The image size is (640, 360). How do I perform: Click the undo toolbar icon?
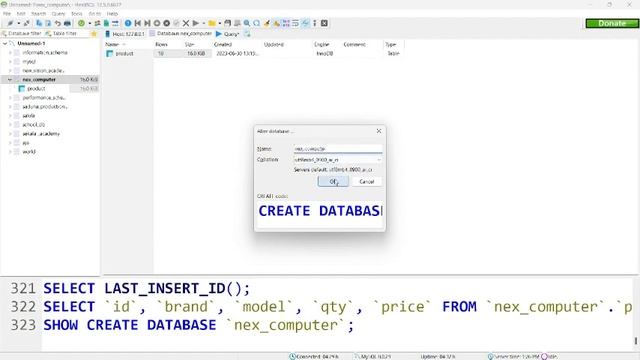click(58, 23)
